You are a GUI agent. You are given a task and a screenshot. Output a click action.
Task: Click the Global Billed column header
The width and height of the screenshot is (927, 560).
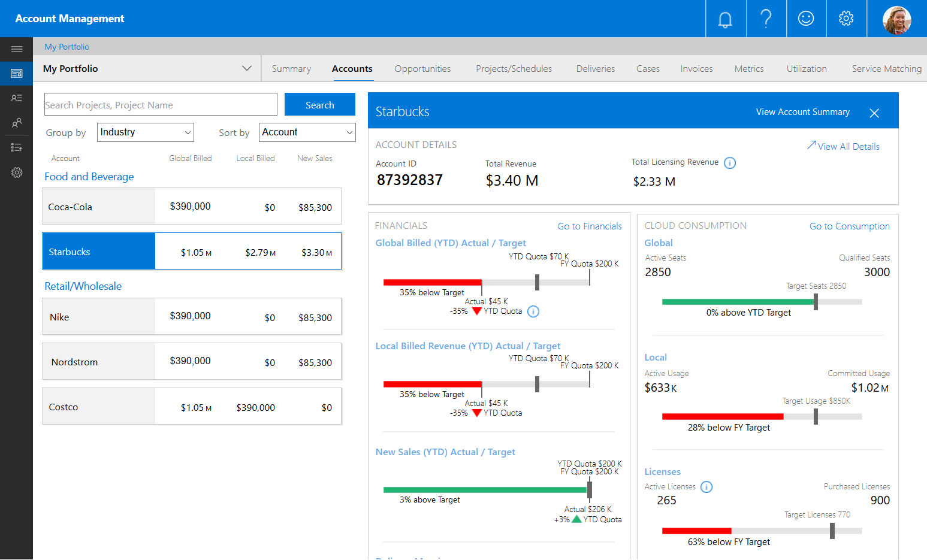191,159
